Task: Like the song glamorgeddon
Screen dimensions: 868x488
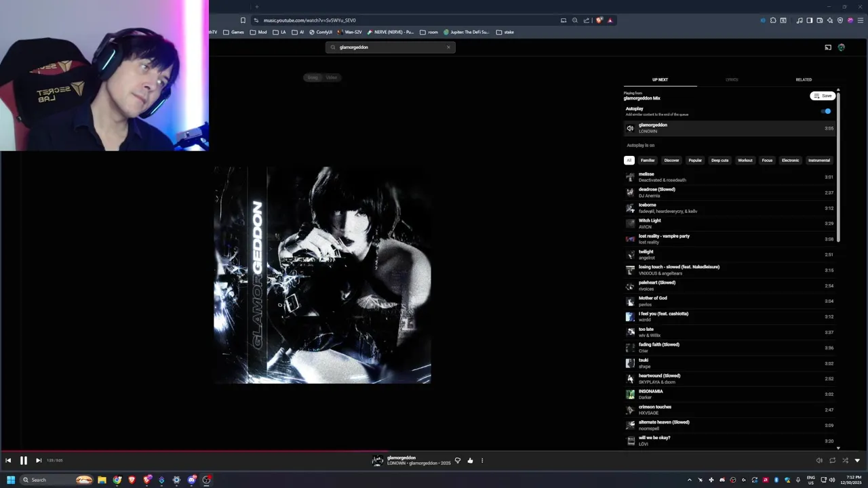Action: tap(470, 460)
